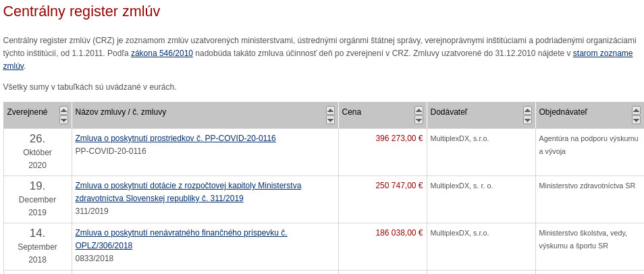Click the Centrálny register zmlúv heading
This screenshot has width=644, height=274.
tap(82, 11)
